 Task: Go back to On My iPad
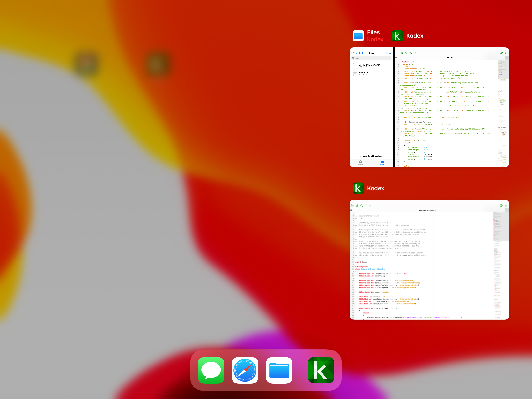[357, 53]
